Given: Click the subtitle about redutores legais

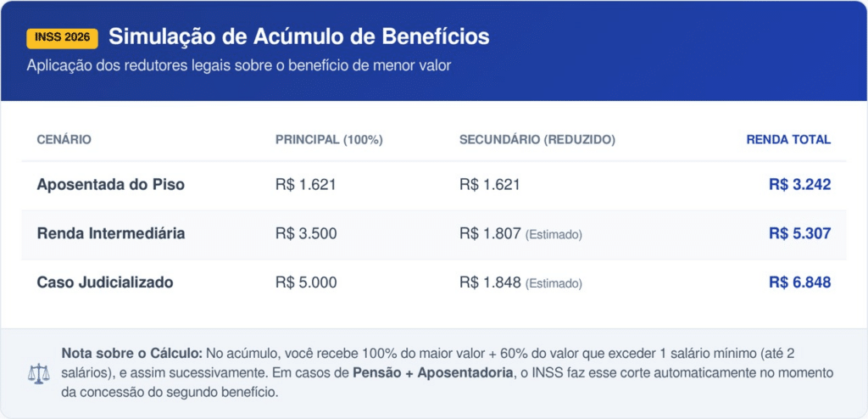Looking at the screenshot, I should point(238,65).
